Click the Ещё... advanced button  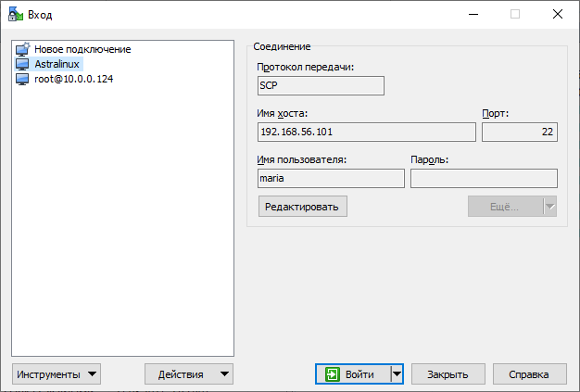pos(504,206)
